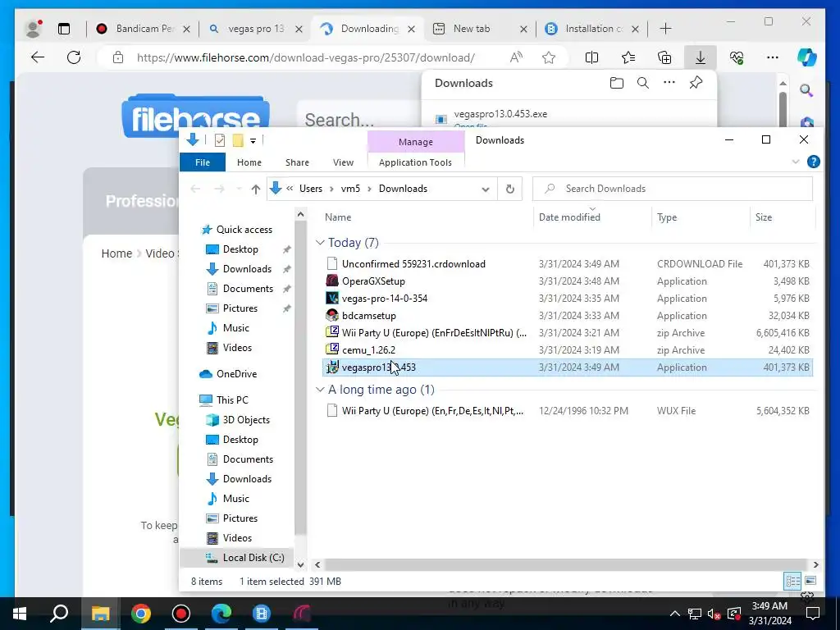840x630 pixels.
Task: Open the recent locations dropdown arrow
Action: point(239,189)
